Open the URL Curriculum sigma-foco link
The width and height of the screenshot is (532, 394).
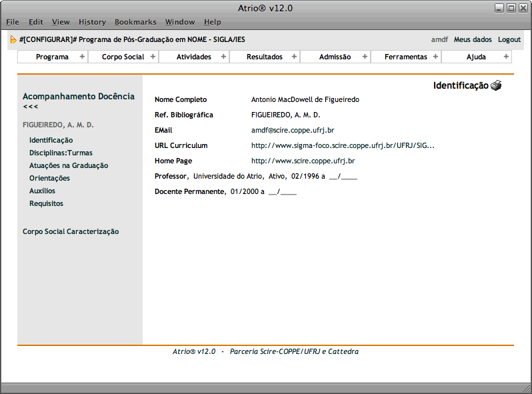pos(343,145)
